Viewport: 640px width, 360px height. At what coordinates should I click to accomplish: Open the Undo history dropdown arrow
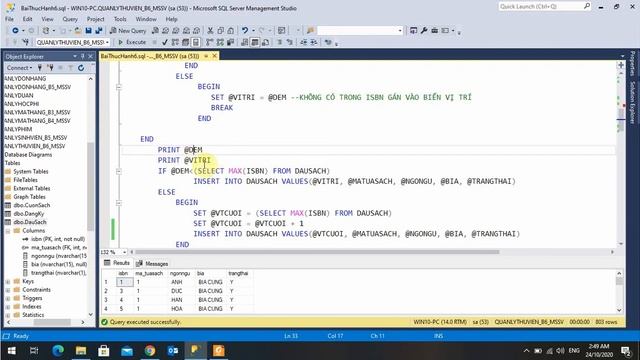pos(253,31)
